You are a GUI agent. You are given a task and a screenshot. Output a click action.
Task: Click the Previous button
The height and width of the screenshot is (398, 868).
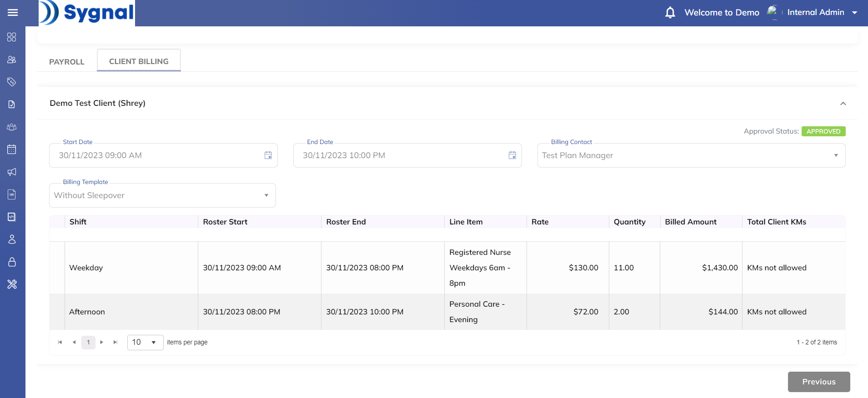pos(818,382)
